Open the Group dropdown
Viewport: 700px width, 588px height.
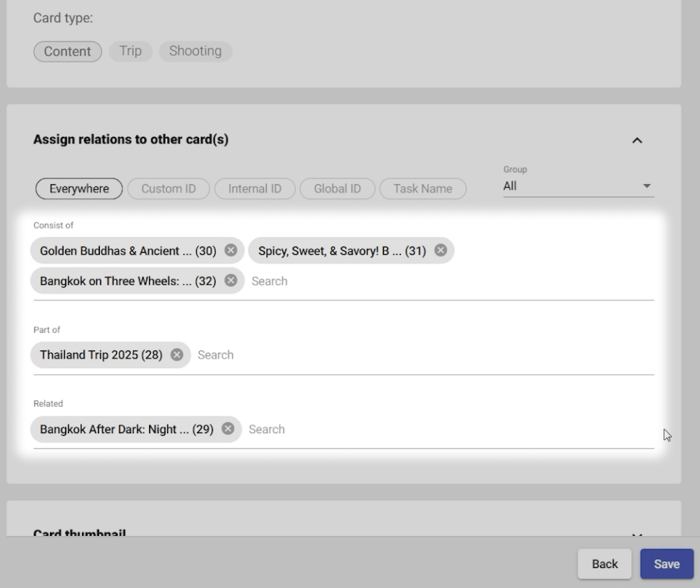[x=578, y=186]
